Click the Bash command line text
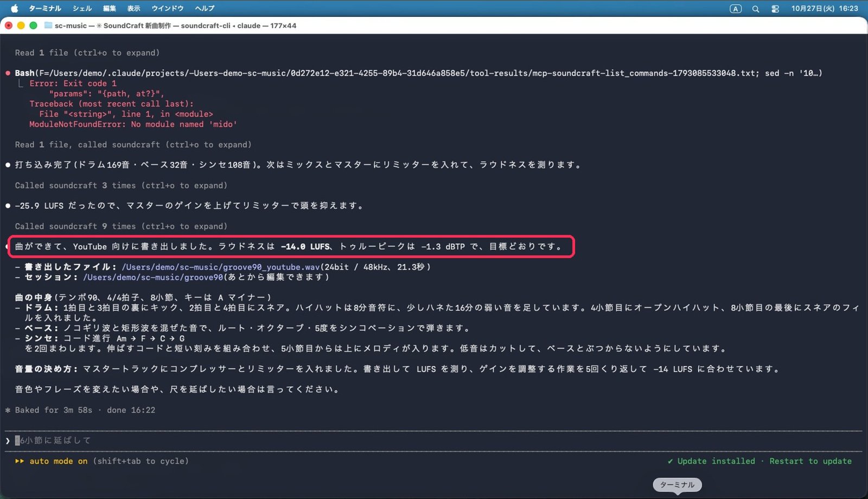 [418, 73]
